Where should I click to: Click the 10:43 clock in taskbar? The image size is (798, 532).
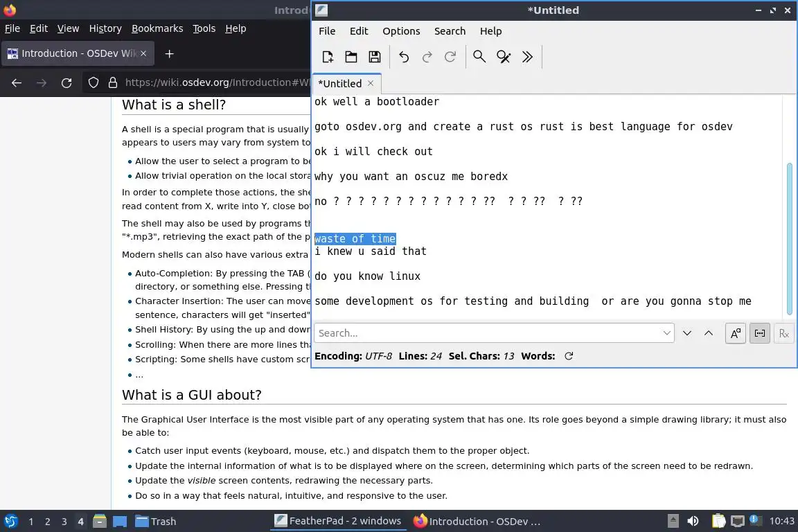pos(781,522)
